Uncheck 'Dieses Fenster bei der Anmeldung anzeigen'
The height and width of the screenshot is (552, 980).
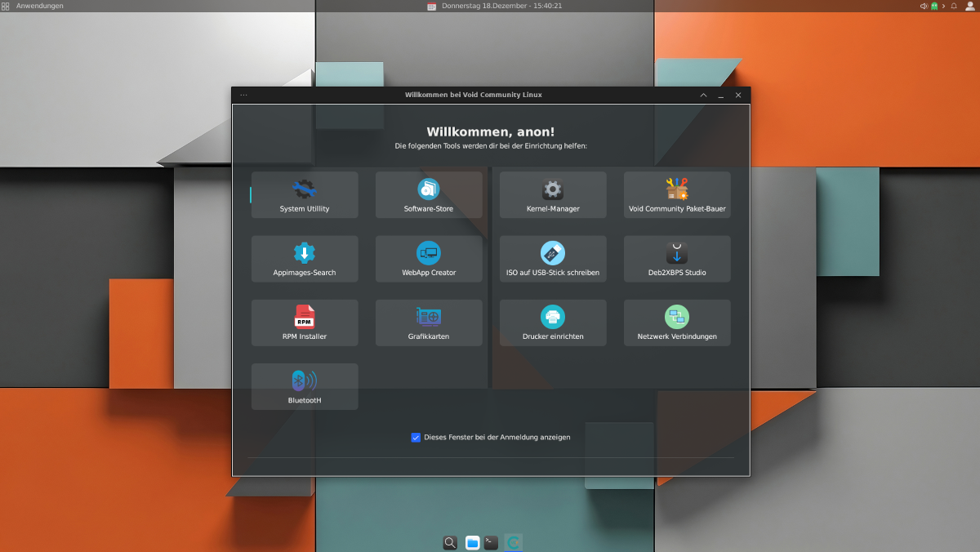[416, 438]
